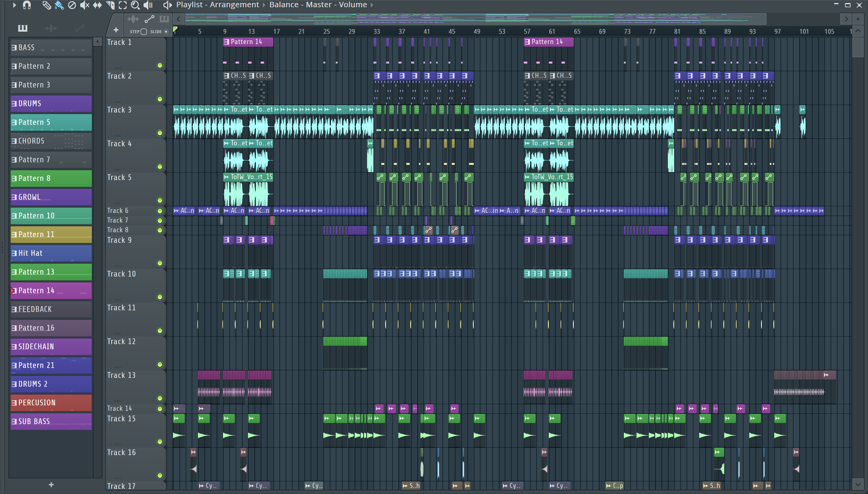Select the Delete tool

point(72,5)
